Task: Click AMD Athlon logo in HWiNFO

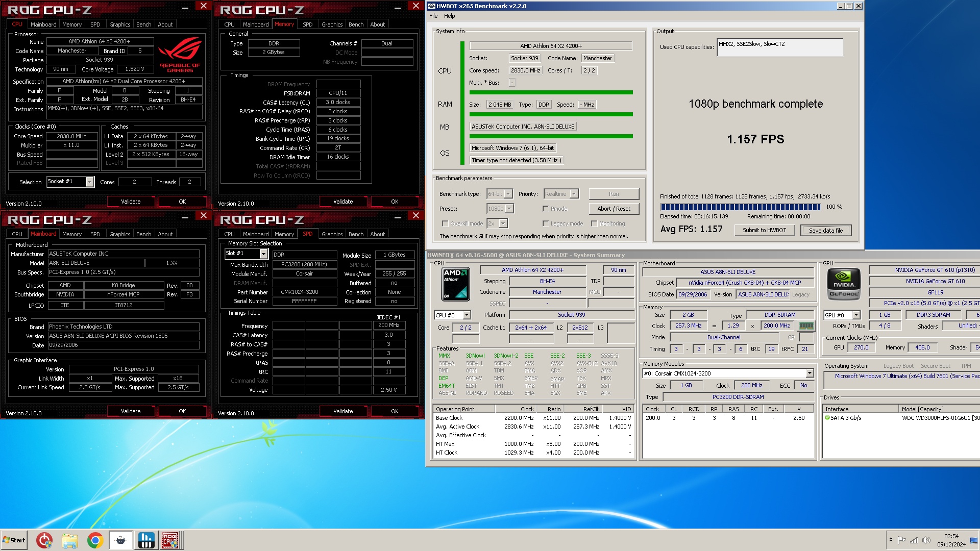Action: (455, 284)
